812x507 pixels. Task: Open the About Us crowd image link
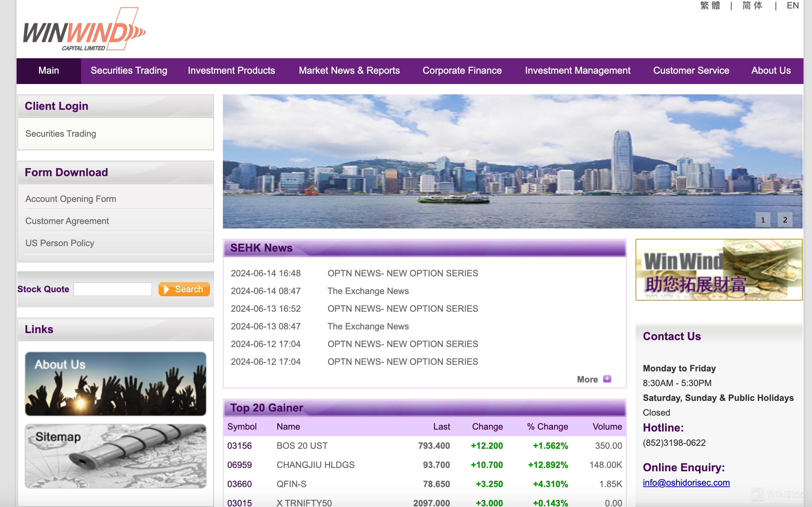(115, 384)
